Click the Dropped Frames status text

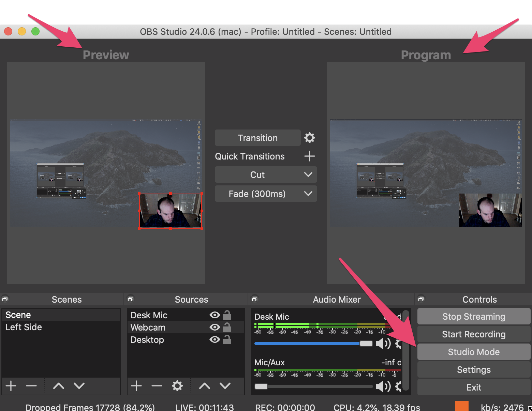tap(90, 407)
